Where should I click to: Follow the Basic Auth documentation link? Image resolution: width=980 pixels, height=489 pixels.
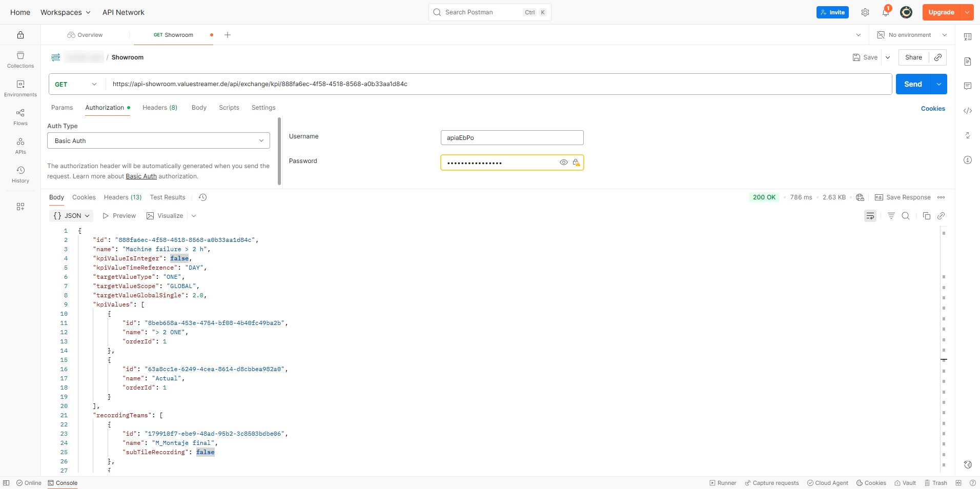(x=141, y=176)
